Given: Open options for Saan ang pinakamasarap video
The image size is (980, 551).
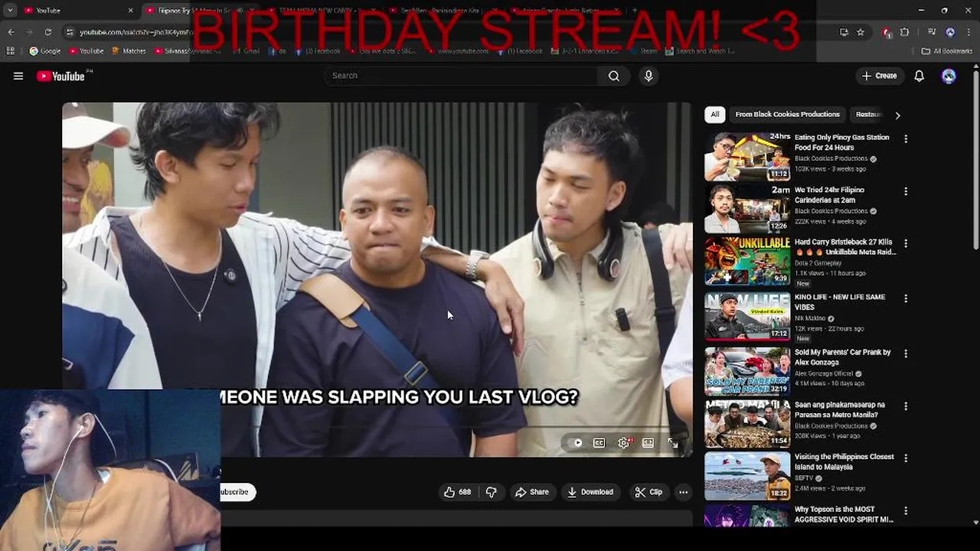Looking at the screenshot, I should (x=906, y=406).
